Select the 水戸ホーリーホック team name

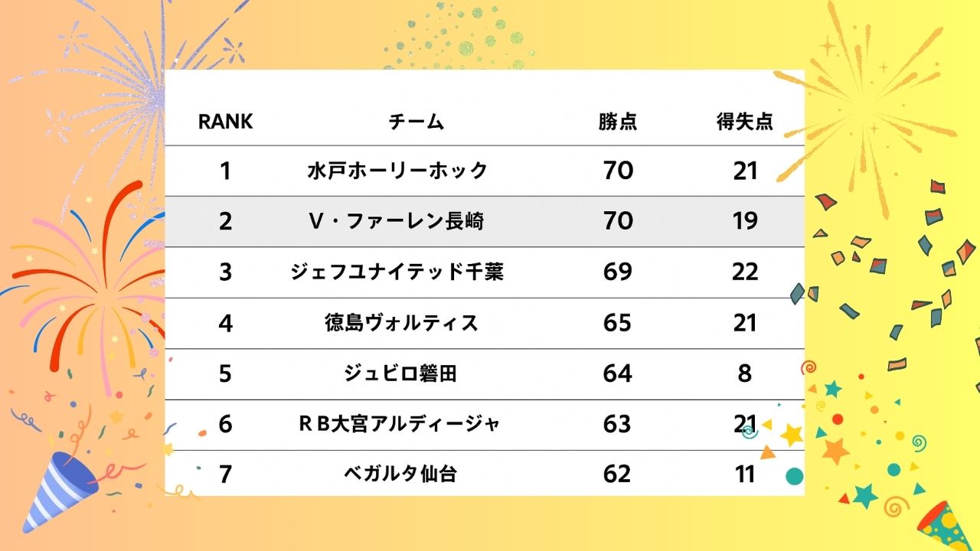tap(397, 171)
